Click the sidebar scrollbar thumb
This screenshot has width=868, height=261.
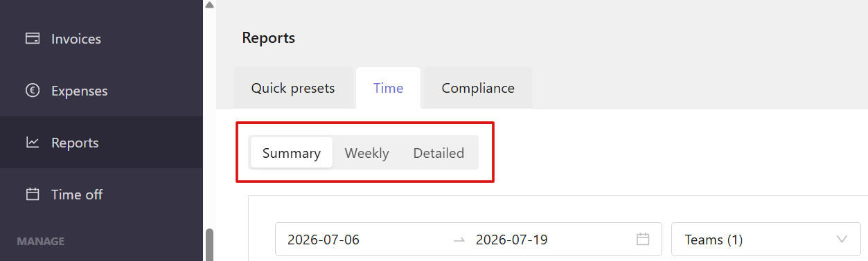pyautogui.click(x=209, y=245)
